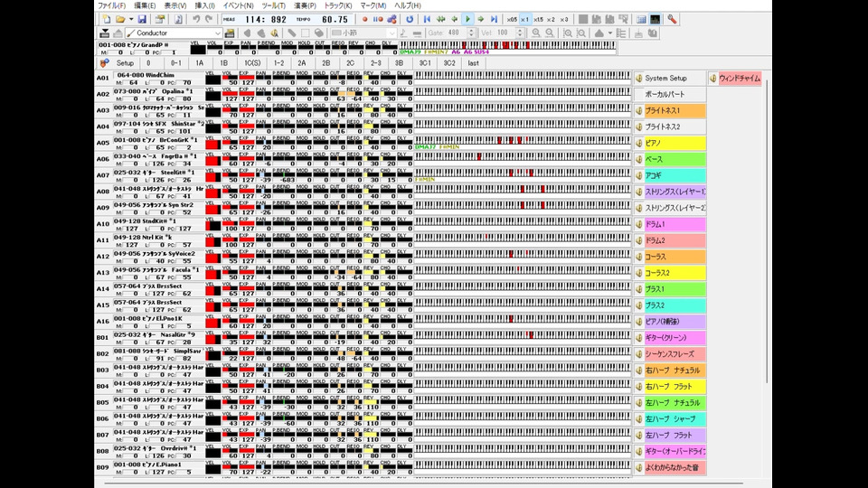Toggle speaker icon for ブライトネス1
This screenshot has height=488, width=868.
coord(639,110)
